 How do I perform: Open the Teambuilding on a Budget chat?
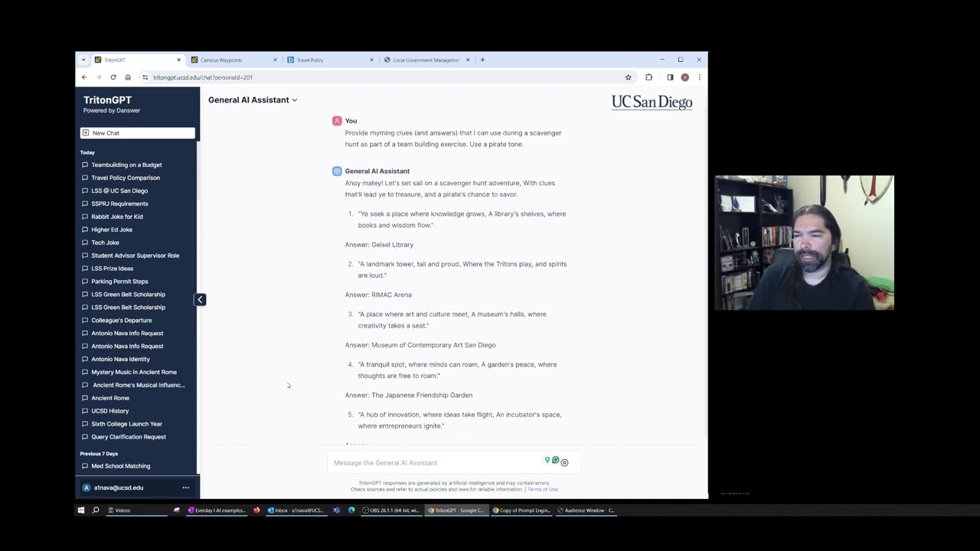(126, 165)
